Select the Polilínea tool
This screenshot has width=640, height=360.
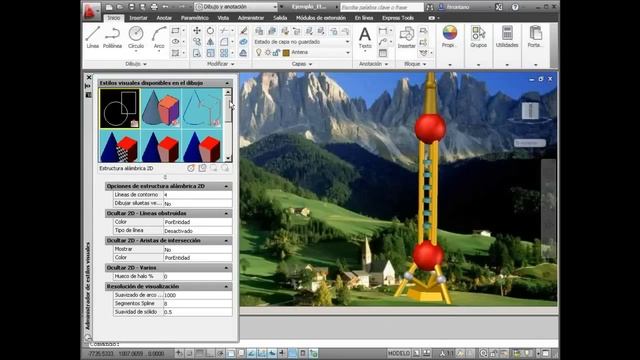112,37
